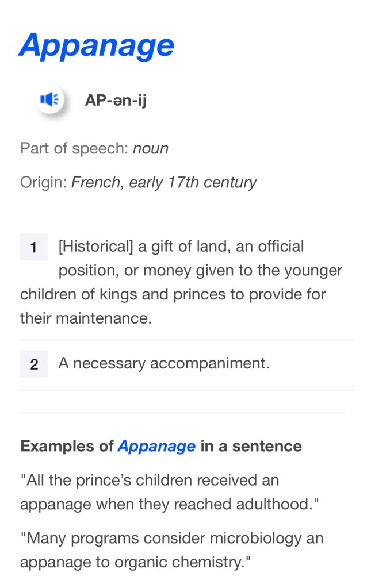Click the 'Part of speech:' label
Image resolution: width=371 pixels, height=588 pixels.
coord(74,148)
